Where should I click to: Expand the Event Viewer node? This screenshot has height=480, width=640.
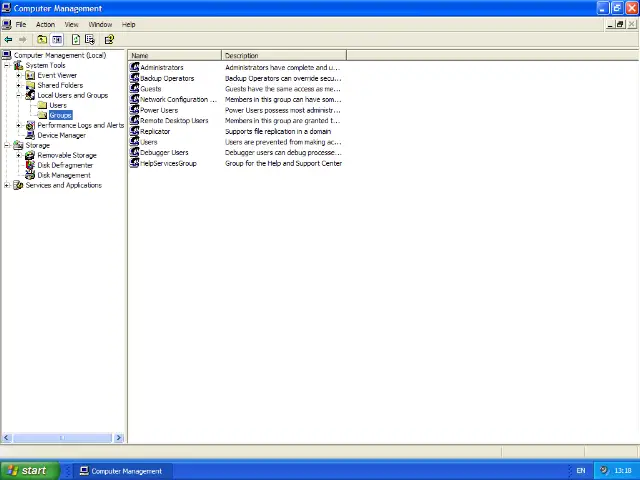[x=18, y=75]
